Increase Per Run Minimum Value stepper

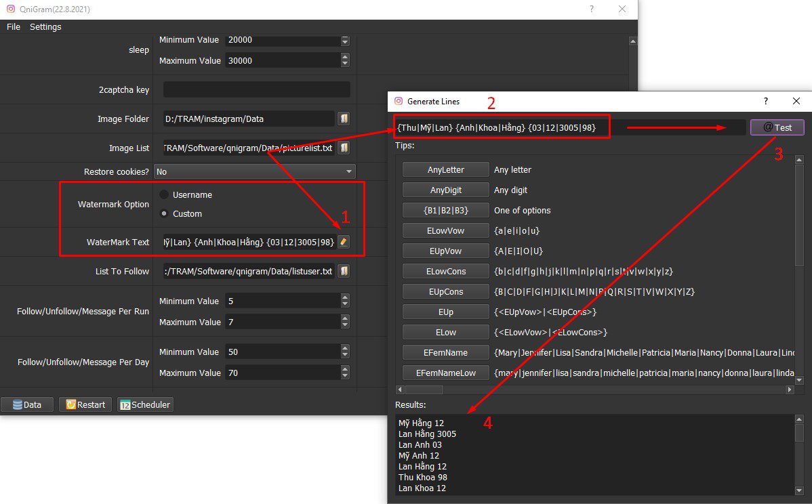[345, 297]
